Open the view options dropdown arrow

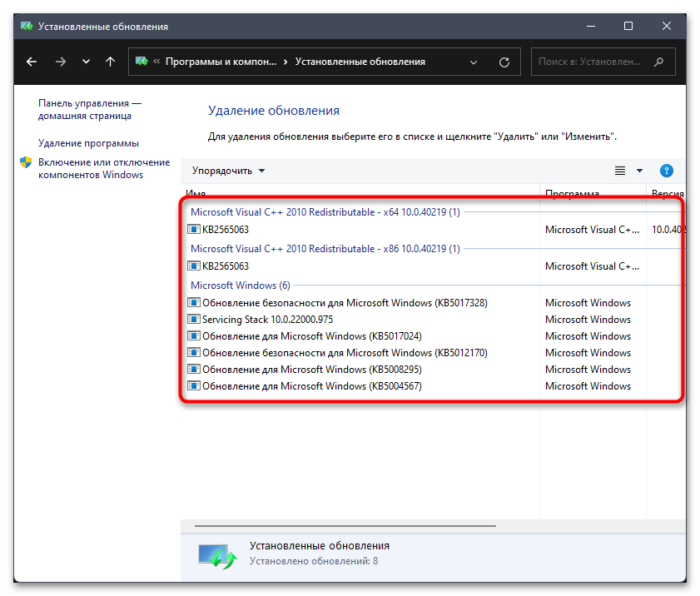click(639, 171)
